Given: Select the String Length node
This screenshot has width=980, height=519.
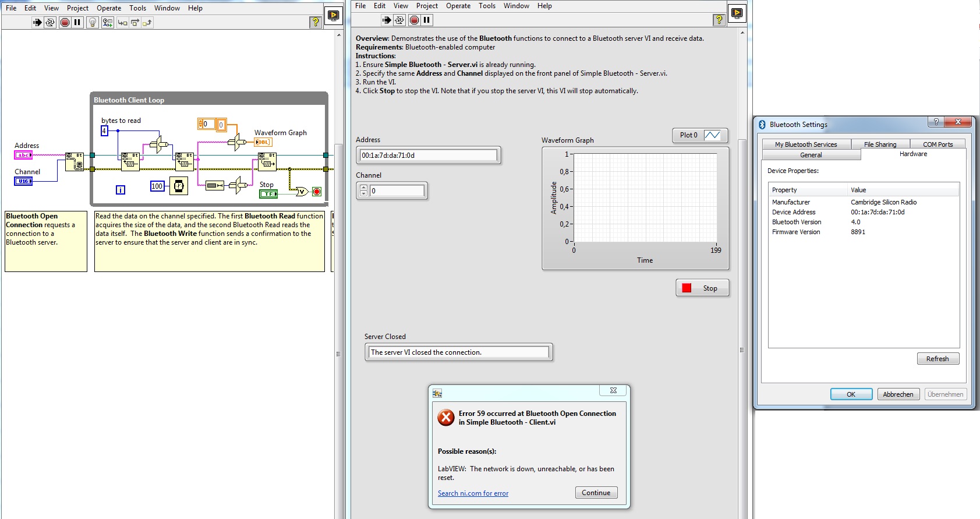Looking at the screenshot, I should [215, 185].
